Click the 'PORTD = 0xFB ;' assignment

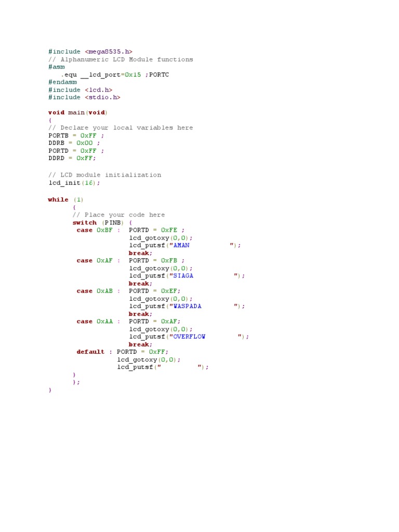tap(156, 261)
